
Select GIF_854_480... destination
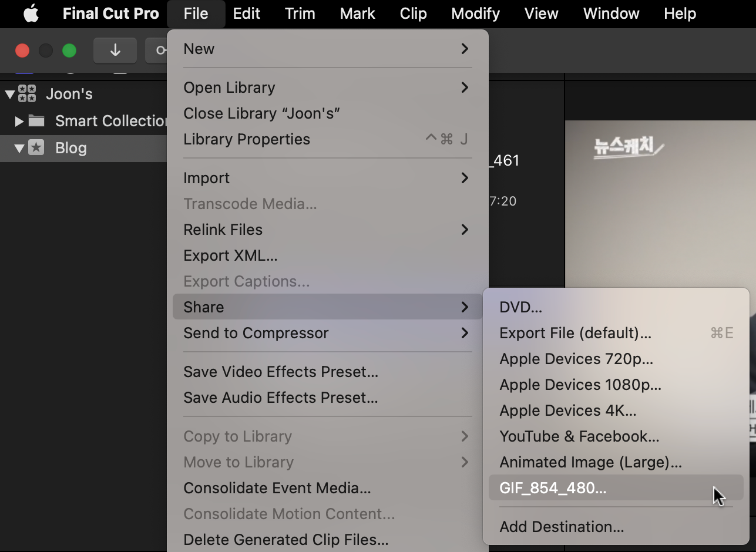coord(616,488)
